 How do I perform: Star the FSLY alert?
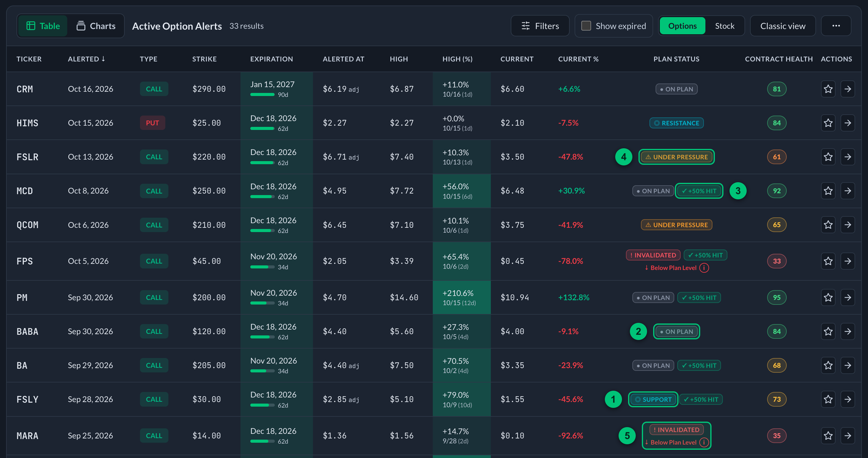click(828, 399)
